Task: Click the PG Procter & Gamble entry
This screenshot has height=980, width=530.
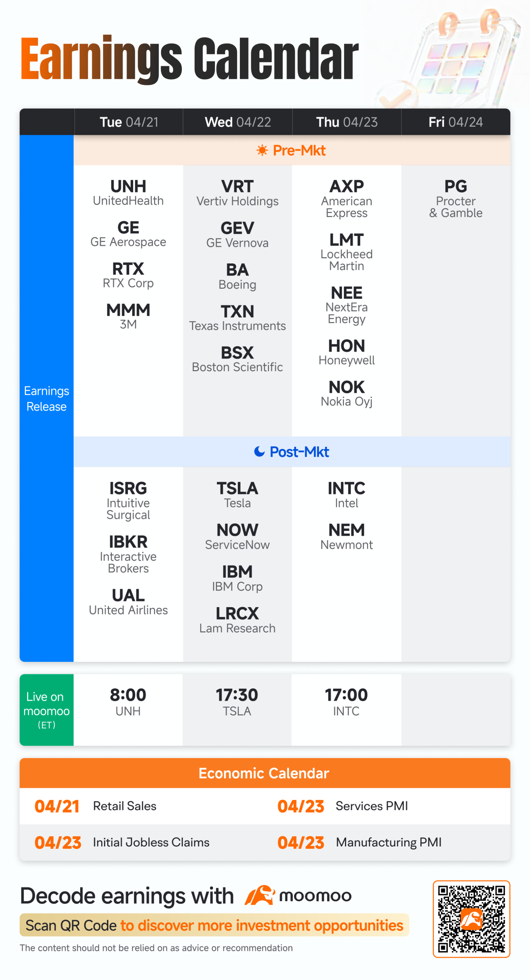Action: point(455,199)
